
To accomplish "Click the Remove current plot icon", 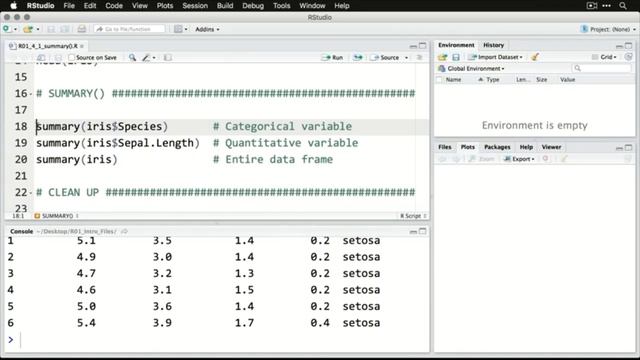I will coord(545,159).
